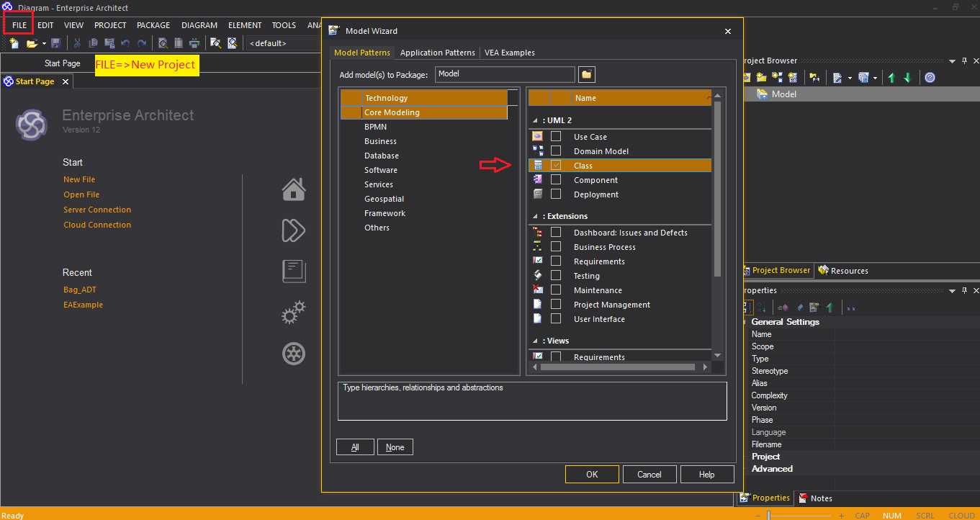Check the Business Process checkbox
The image size is (980, 520).
[x=556, y=246]
